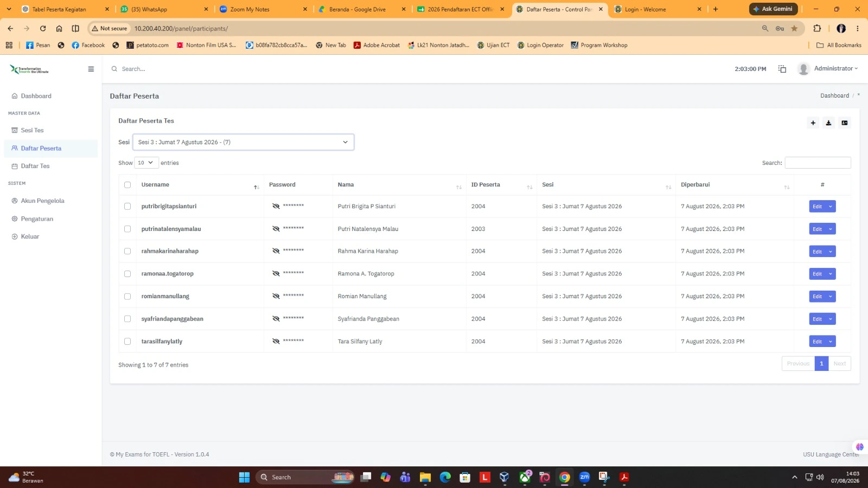
Task: Click the search magnifier icon in header
Action: 114,69
